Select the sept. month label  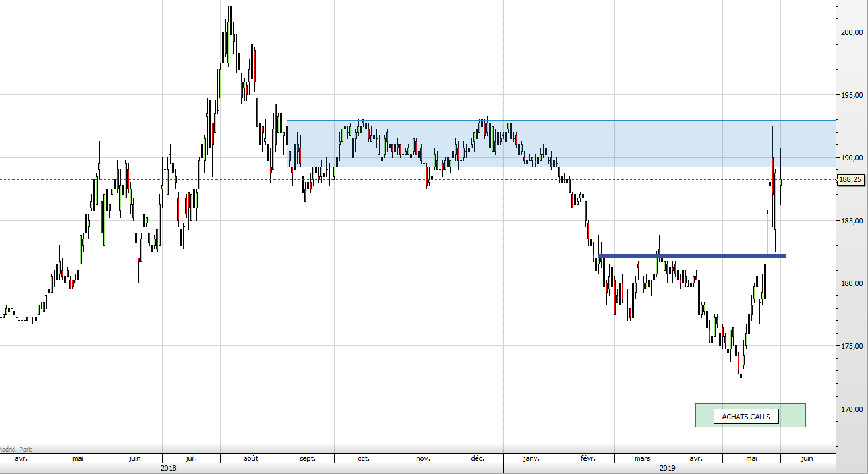(x=307, y=458)
